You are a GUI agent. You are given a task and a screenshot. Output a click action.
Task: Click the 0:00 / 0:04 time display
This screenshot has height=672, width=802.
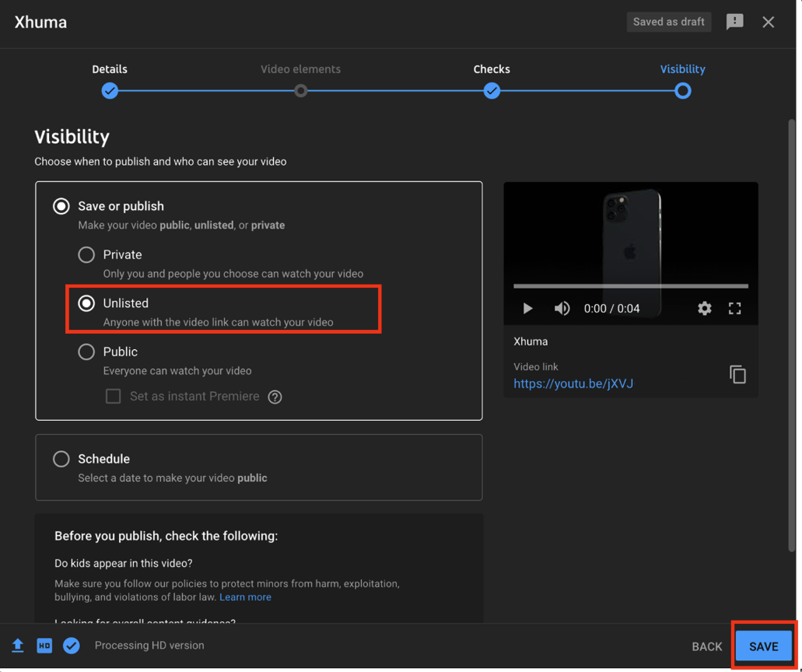(611, 308)
